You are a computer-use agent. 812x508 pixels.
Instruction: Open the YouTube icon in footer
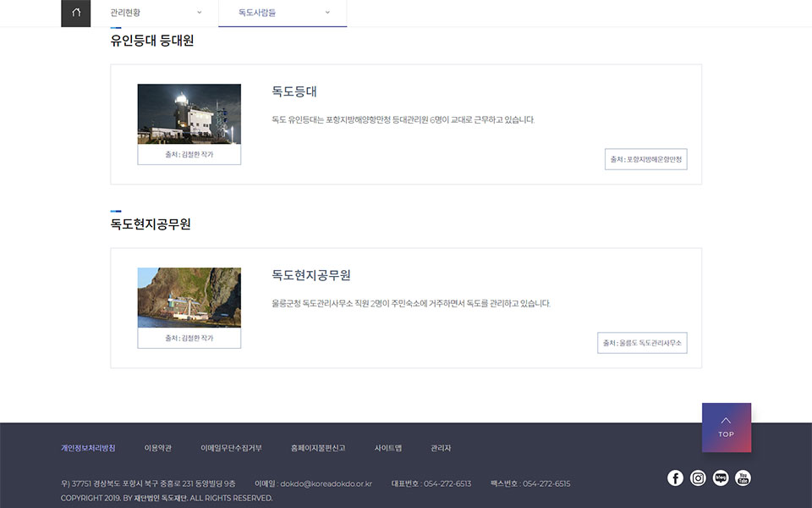click(743, 478)
